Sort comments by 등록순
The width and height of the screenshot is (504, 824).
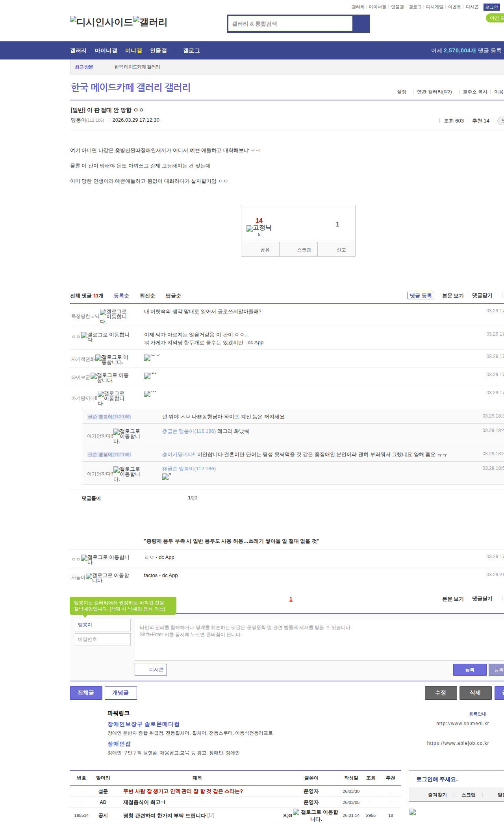(121, 296)
